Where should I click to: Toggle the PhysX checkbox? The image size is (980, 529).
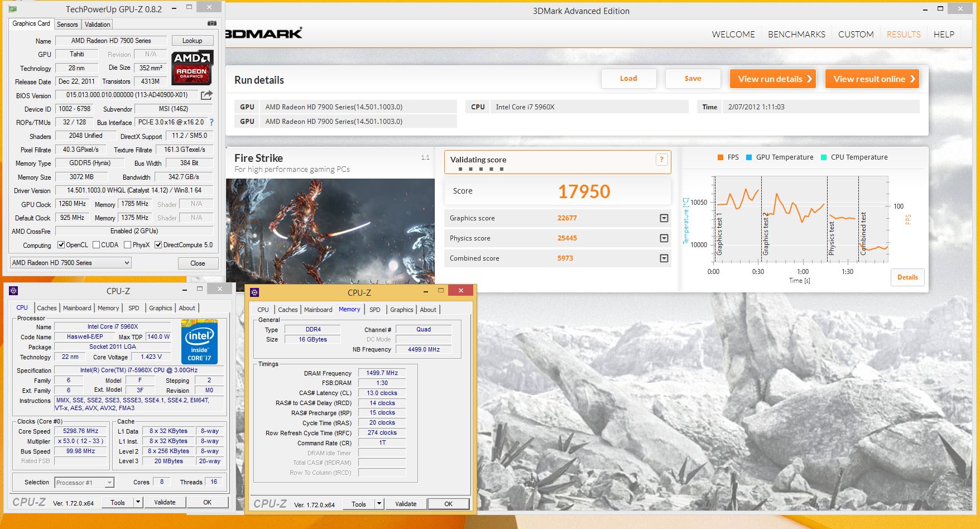point(128,245)
